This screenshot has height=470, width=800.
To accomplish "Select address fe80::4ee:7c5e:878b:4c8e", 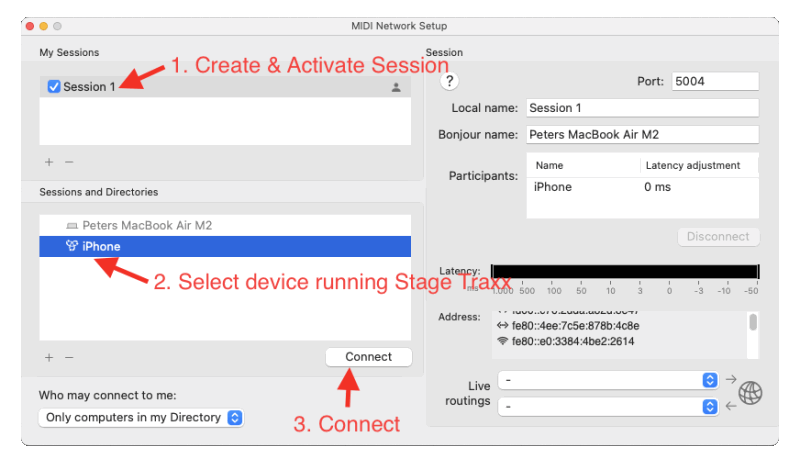I will [x=575, y=326].
